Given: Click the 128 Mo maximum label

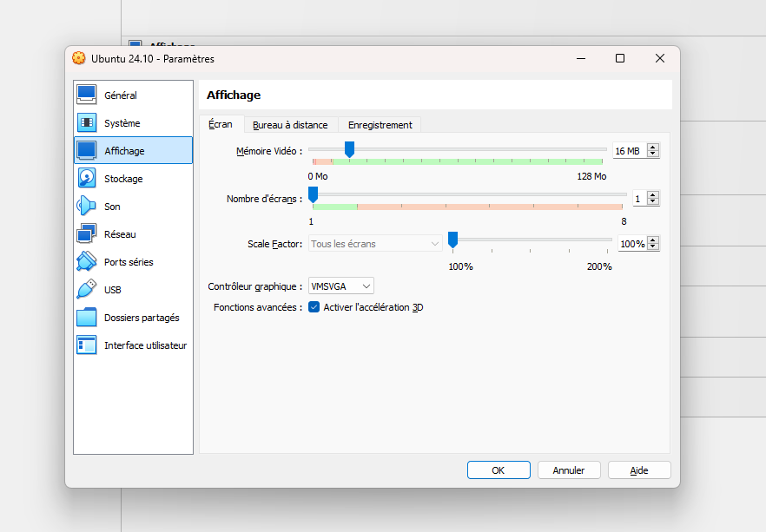Looking at the screenshot, I should (x=591, y=176).
